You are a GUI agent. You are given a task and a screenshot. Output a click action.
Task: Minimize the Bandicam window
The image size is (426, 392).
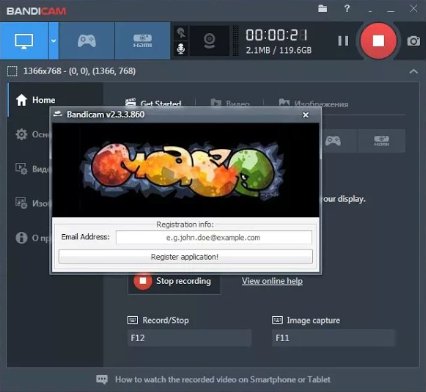(x=391, y=10)
